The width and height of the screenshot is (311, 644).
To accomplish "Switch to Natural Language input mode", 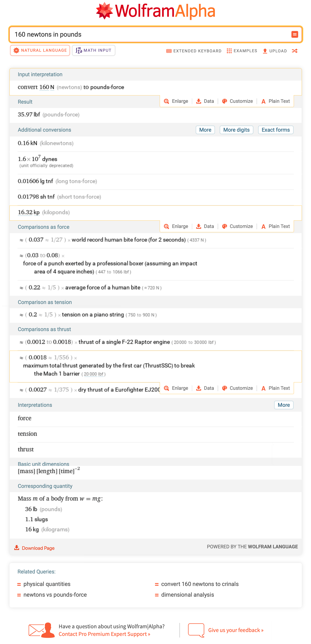I will [40, 50].
